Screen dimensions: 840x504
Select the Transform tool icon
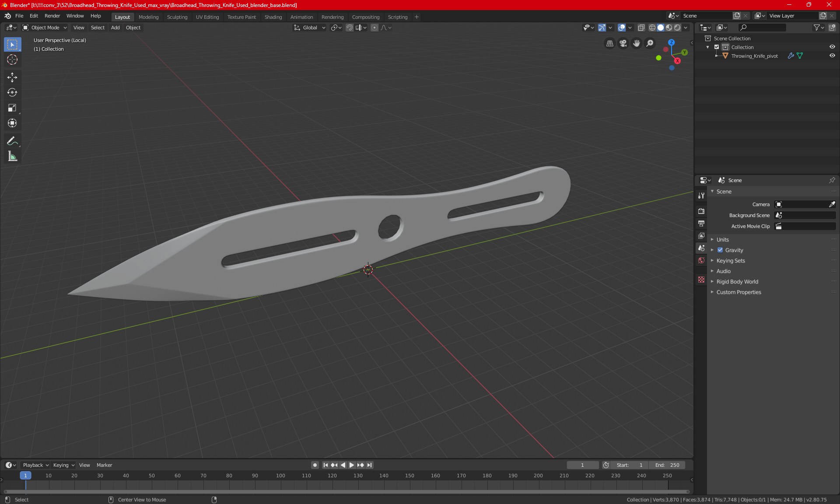(12, 123)
